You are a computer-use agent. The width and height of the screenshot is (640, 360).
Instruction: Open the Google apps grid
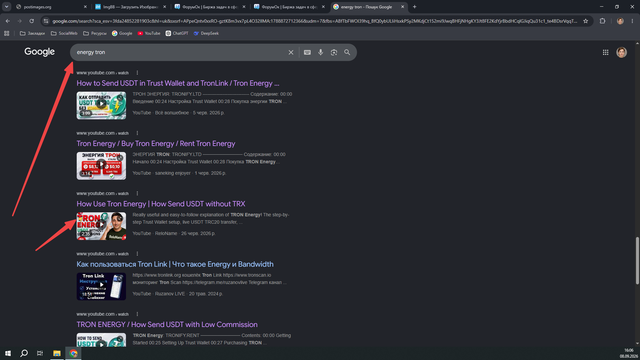tap(605, 52)
